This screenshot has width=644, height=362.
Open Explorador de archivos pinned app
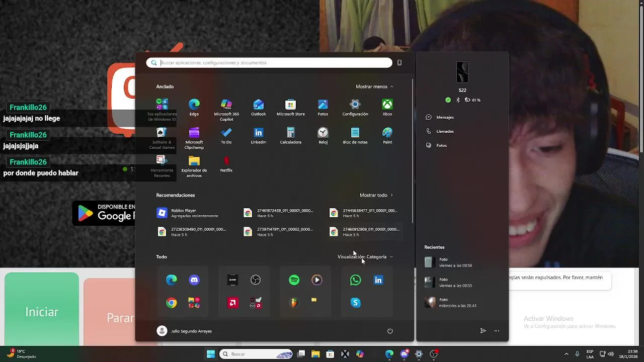(x=194, y=166)
